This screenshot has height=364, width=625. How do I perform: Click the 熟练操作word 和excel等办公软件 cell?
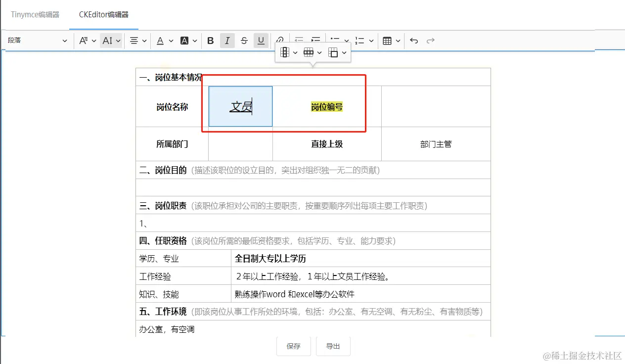(x=361, y=294)
